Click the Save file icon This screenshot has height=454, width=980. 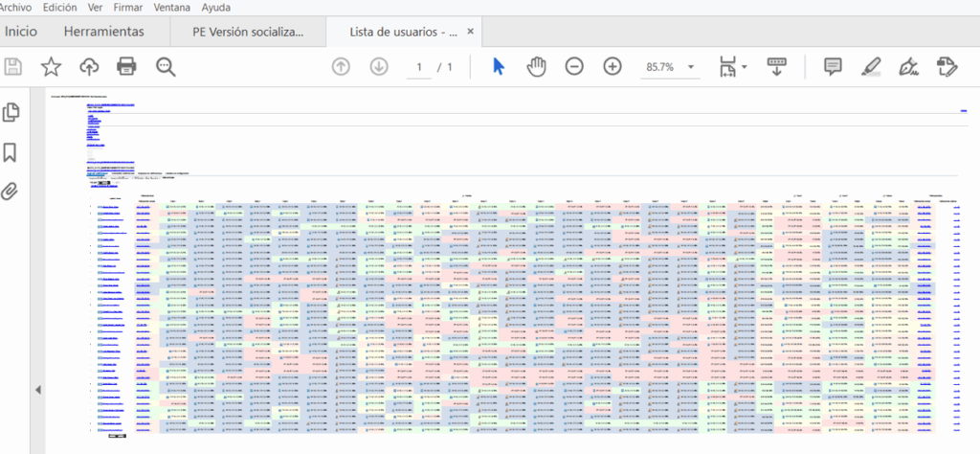tap(13, 66)
